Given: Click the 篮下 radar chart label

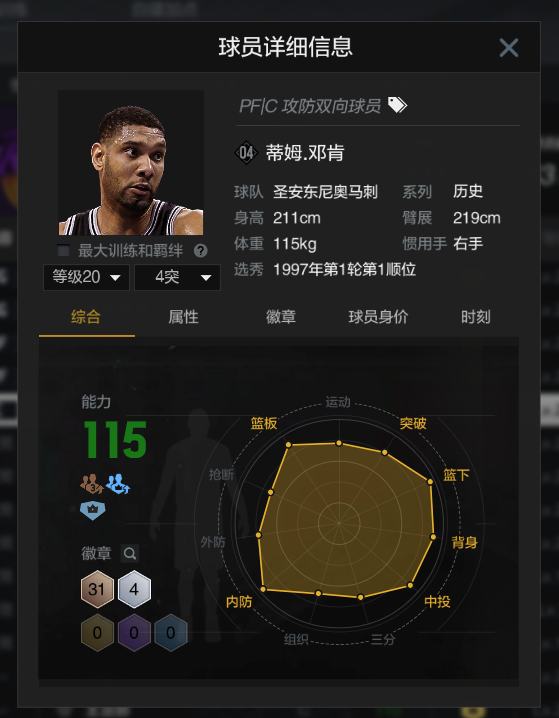Looking at the screenshot, I should coord(456,475).
